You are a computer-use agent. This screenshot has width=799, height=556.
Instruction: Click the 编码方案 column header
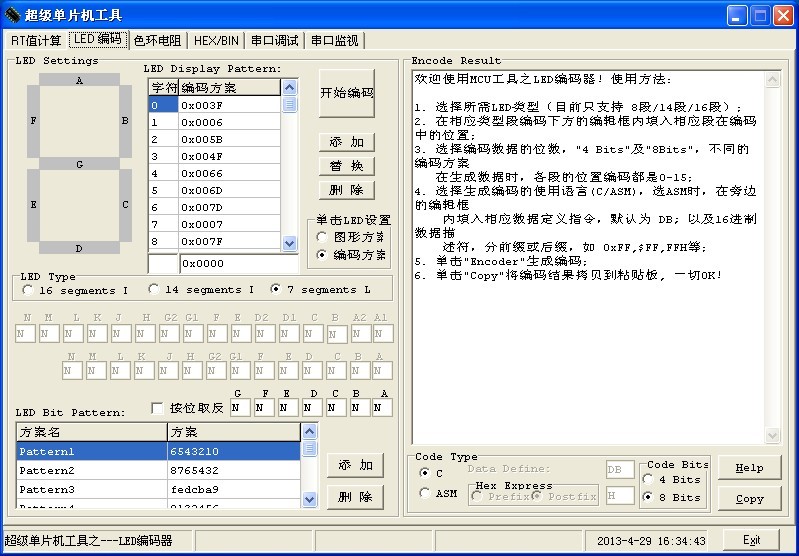(x=229, y=88)
